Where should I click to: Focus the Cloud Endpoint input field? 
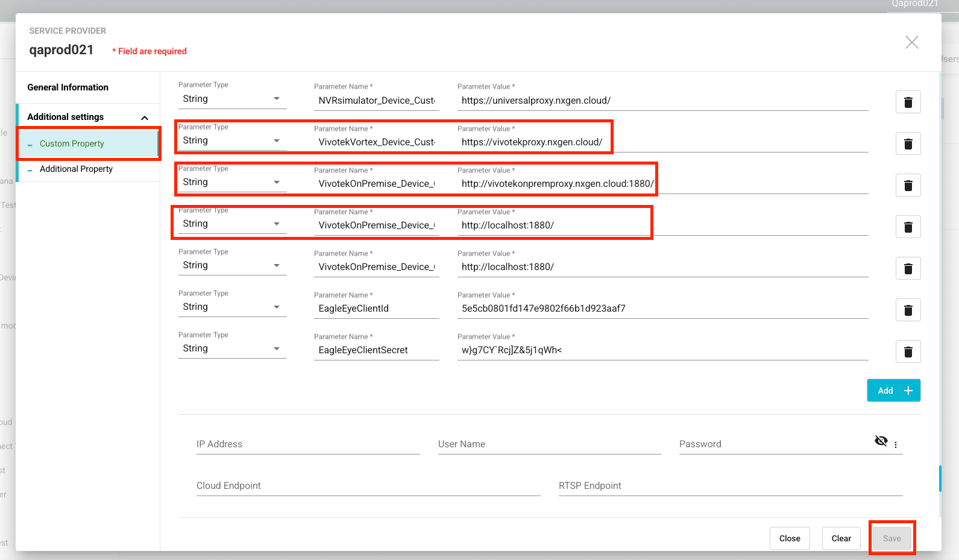click(368, 486)
